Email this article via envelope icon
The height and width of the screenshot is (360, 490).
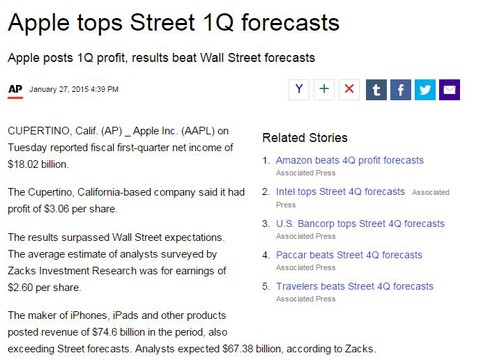coord(449,90)
